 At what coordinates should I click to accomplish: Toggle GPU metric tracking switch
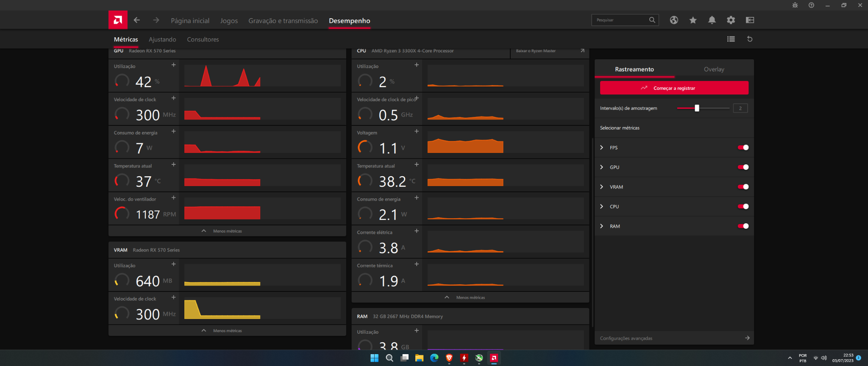(x=743, y=167)
